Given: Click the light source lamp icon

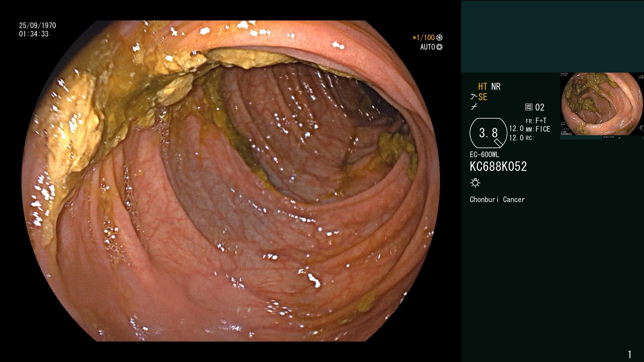Looking at the screenshot, I should (x=475, y=183).
